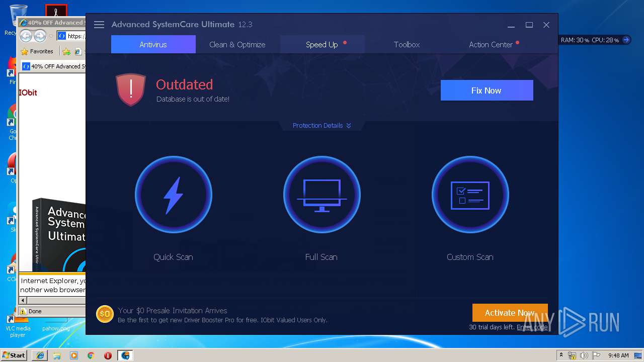The image size is (644, 362).
Task: Open Windows Media Player taskbar icon
Action: click(x=74, y=355)
